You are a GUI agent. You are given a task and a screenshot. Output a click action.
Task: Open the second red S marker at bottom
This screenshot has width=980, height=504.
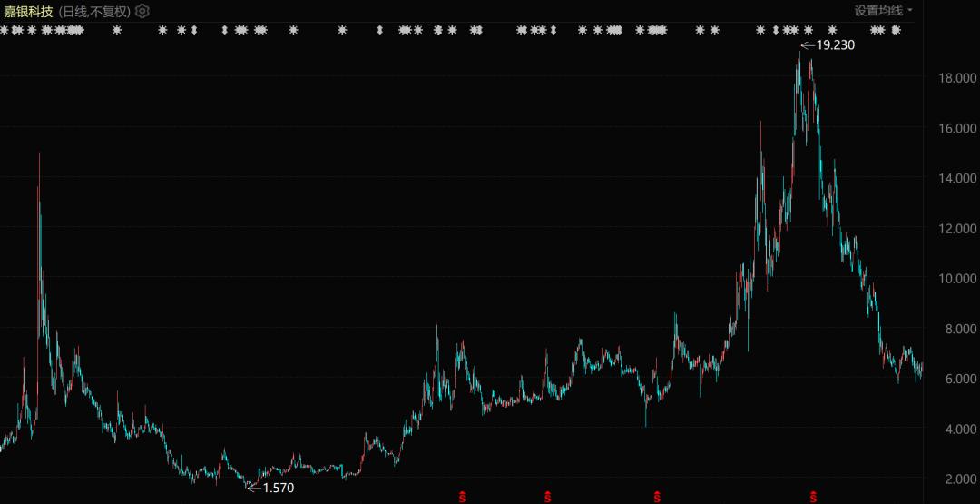click(548, 498)
